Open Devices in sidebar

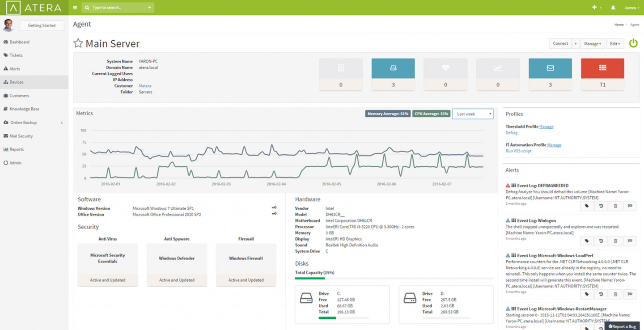[34, 82]
